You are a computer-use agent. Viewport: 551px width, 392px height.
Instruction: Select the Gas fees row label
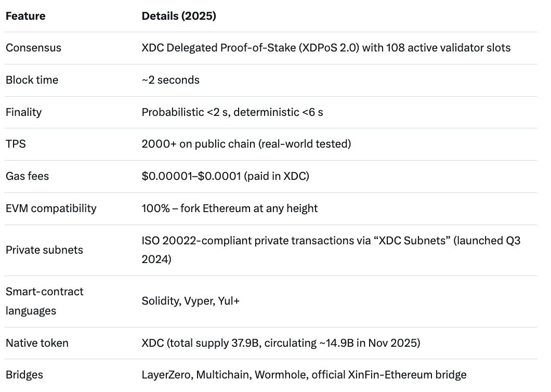point(27,176)
